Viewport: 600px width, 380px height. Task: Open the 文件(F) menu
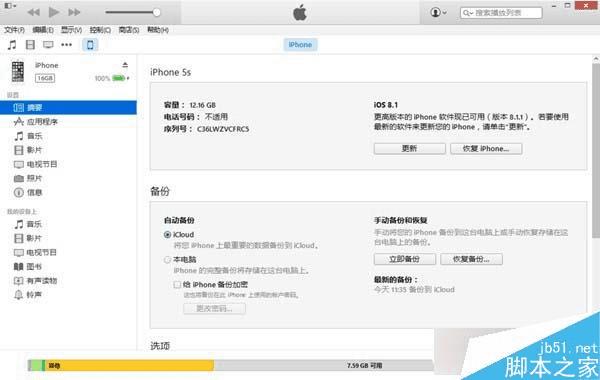click(14, 30)
